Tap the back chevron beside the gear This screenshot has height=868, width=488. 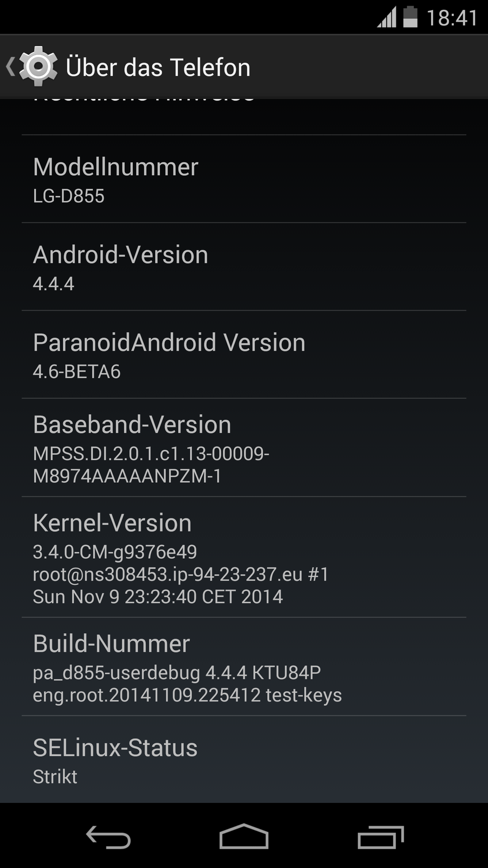tap(10, 67)
